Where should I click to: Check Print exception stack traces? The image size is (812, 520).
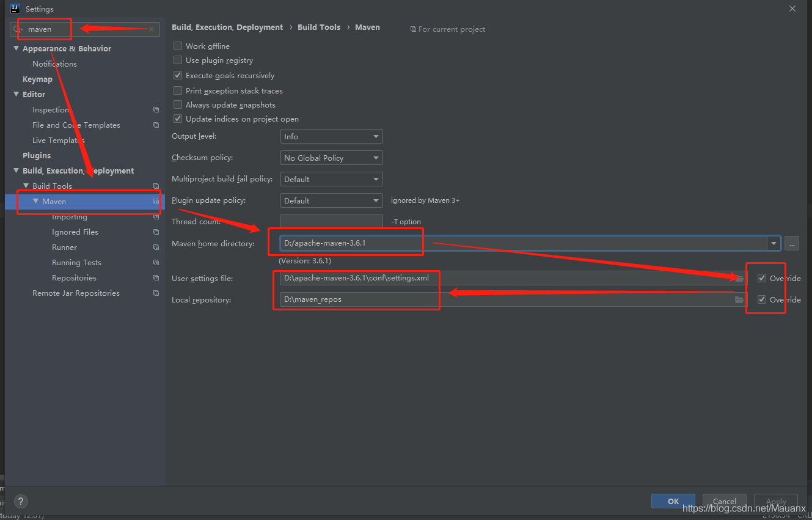point(178,90)
